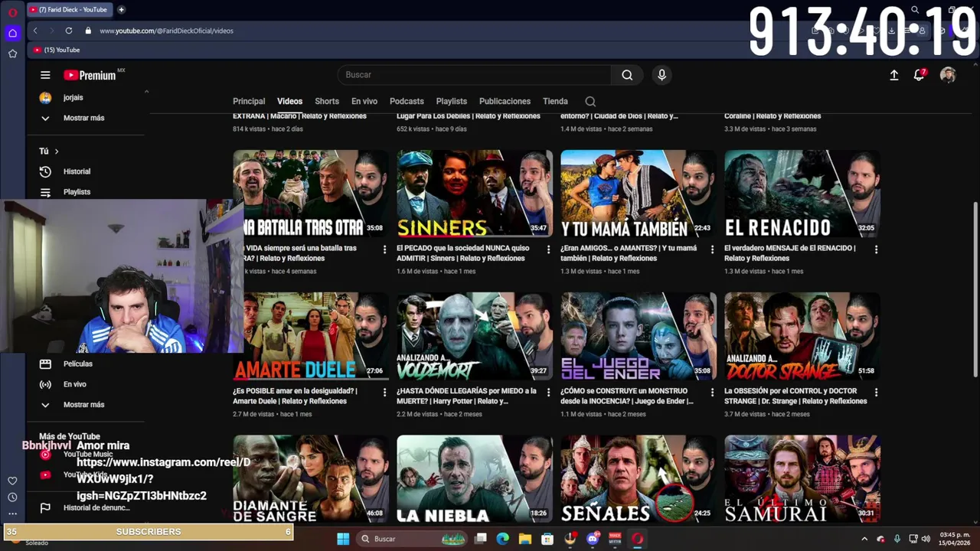Click the Opera sidebar home icon
The image size is (980, 551).
[12, 33]
